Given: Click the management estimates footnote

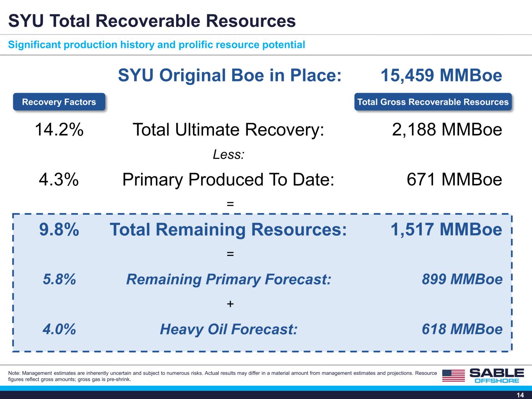Looking at the screenshot, I should [x=223, y=376].
